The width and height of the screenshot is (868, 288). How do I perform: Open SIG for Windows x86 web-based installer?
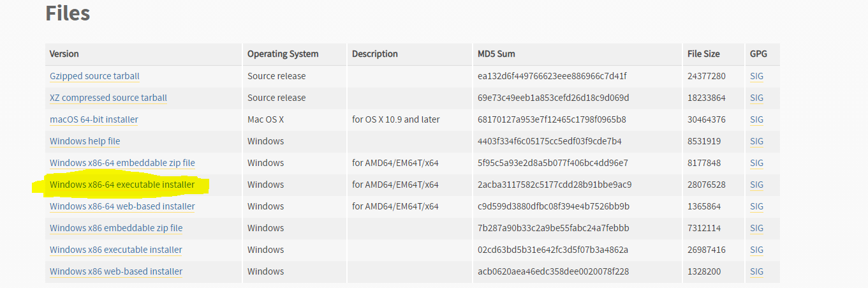pyautogui.click(x=756, y=271)
